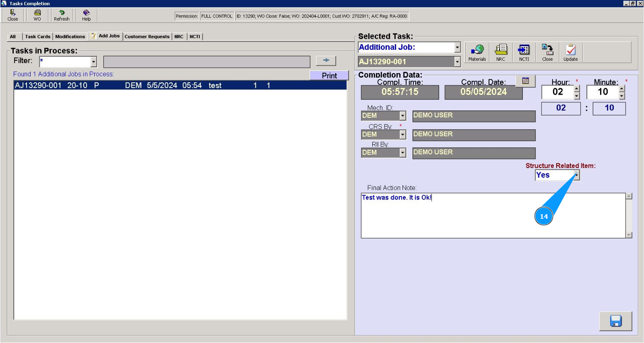This screenshot has height=343, width=644.
Task: Save completion data with floppy disk button
Action: pos(616,321)
